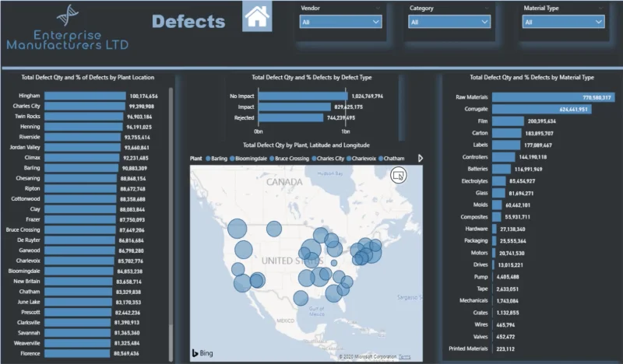Image resolution: width=623 pixels, height=364 pixels.
Task: Click the No Impact defect type bar
Action: coord(303,96)
